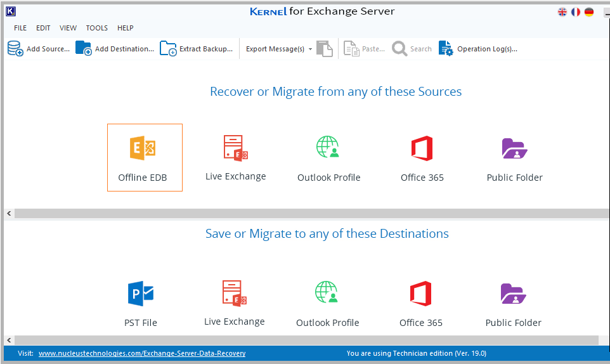Open the Export Message(s) dropdown arrow

310,49
